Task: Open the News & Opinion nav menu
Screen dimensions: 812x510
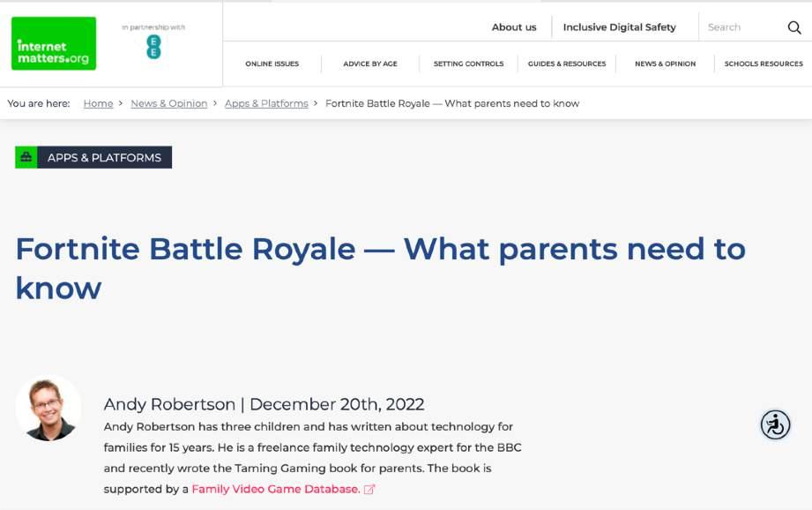Action: [x=666, y=64]
